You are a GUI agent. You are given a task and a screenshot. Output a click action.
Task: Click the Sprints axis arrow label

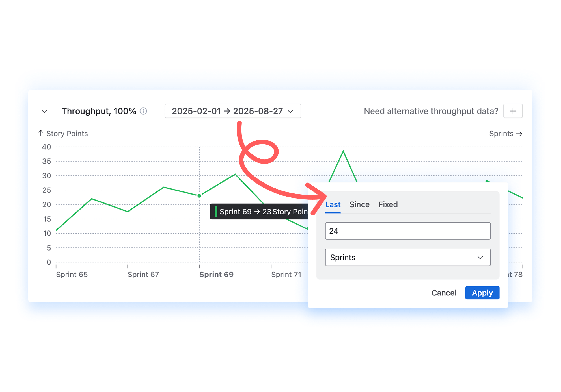[x=505, y=134]
